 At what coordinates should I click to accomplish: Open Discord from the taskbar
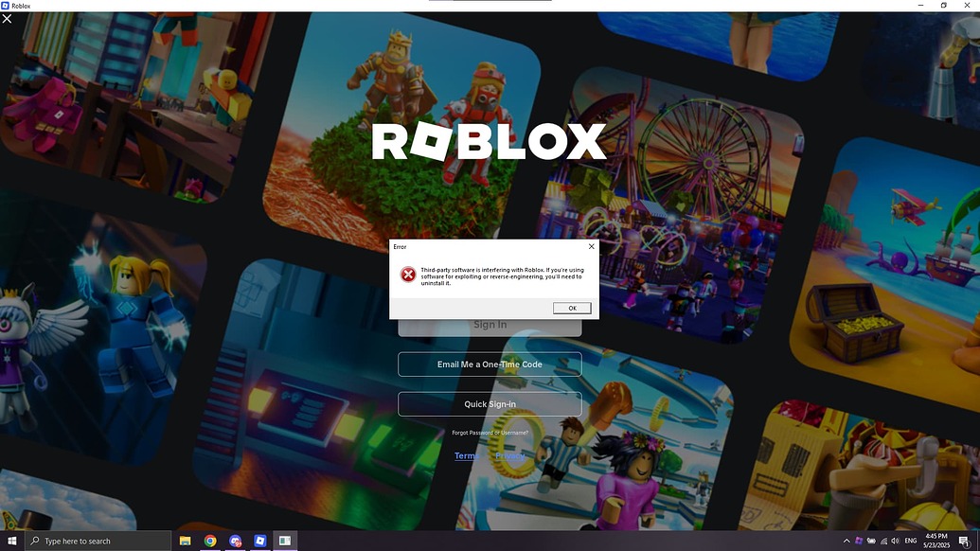tap(234, 541)
